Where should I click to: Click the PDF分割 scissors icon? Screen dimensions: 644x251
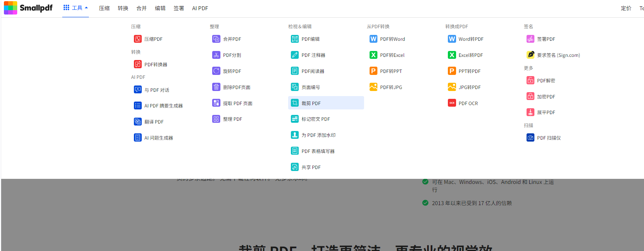tap(216, 55)
